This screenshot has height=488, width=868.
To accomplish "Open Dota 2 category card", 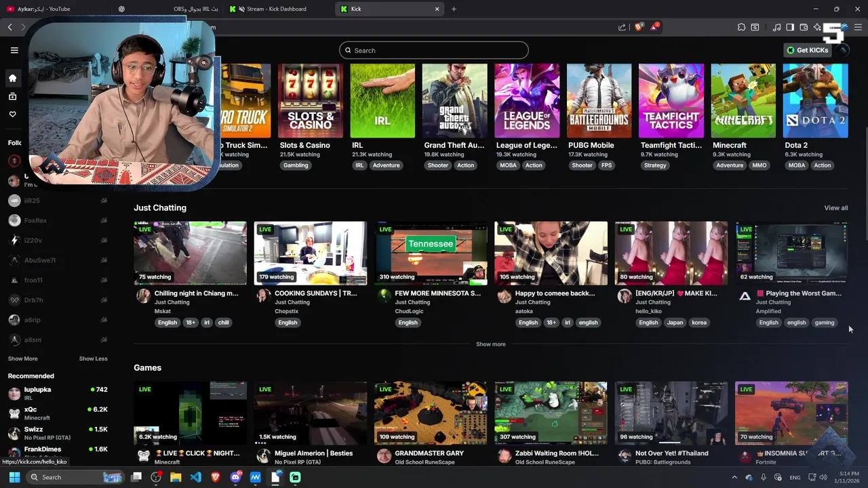I will [815, 101].
